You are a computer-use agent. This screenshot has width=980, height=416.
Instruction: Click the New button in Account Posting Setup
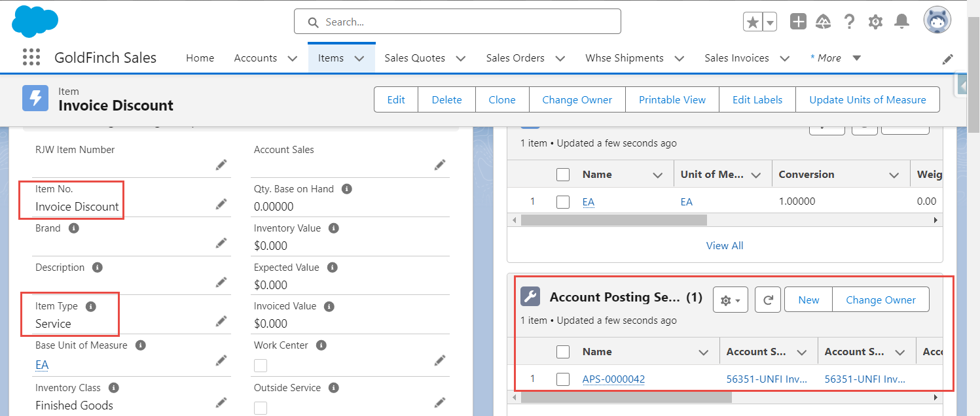pyautogui.click(x=808, y=300)
